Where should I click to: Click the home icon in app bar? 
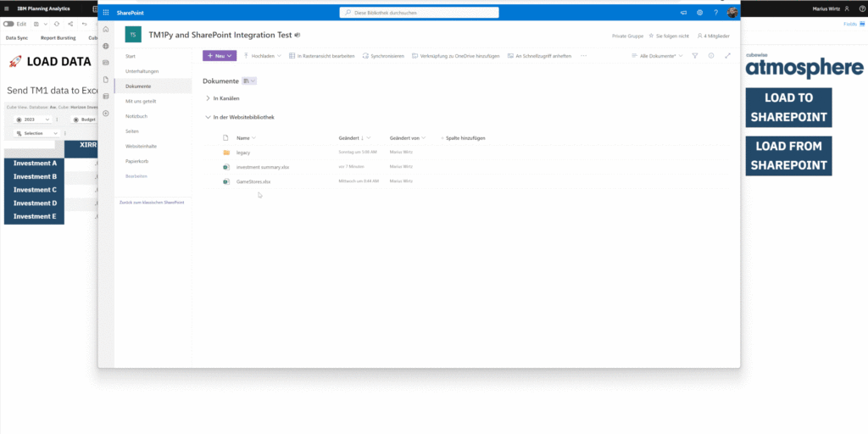click(x=106, y=30)
